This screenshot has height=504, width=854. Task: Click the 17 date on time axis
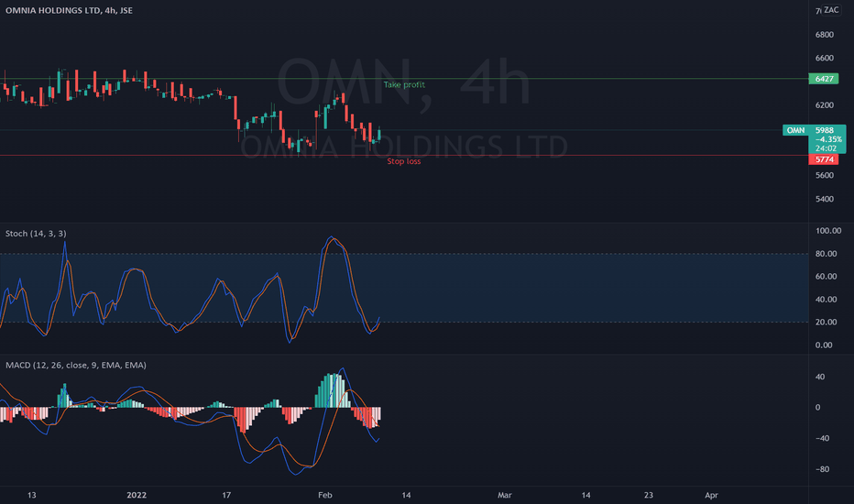(226, 495)
